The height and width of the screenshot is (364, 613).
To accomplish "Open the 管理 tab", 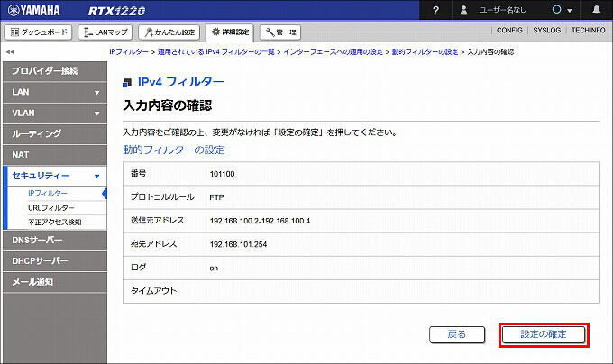I will point(280,32).
